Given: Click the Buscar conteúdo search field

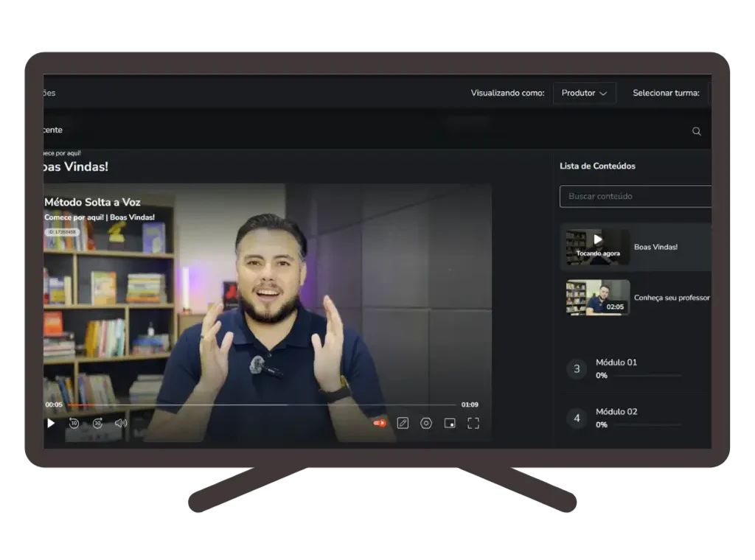Looking at the screenshot, I should click(634, 196).
